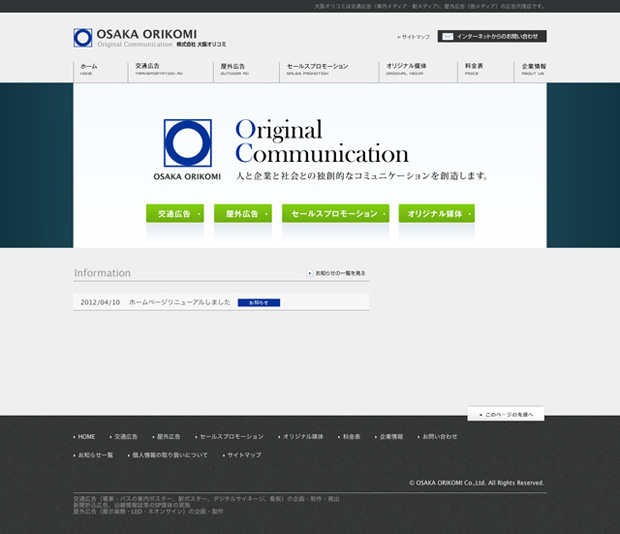
Task: Click the Original Communication banner headline
Action: point(322,141)
